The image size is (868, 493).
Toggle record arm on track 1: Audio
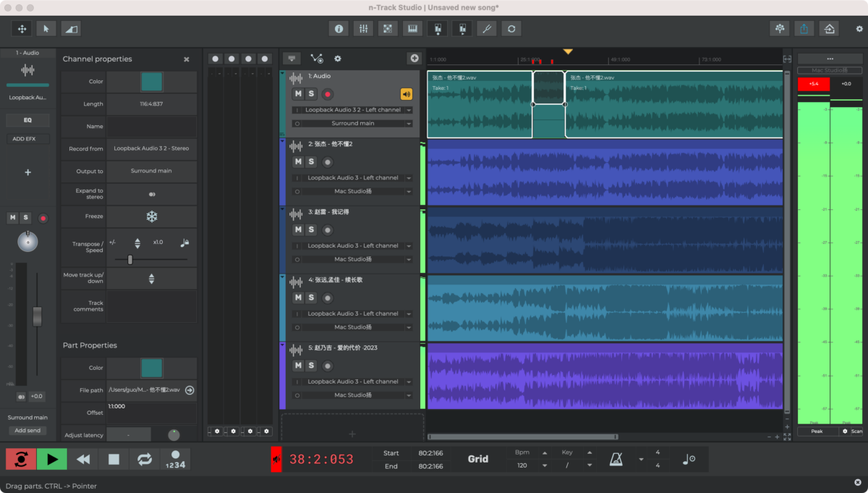(x=328, y=94)
